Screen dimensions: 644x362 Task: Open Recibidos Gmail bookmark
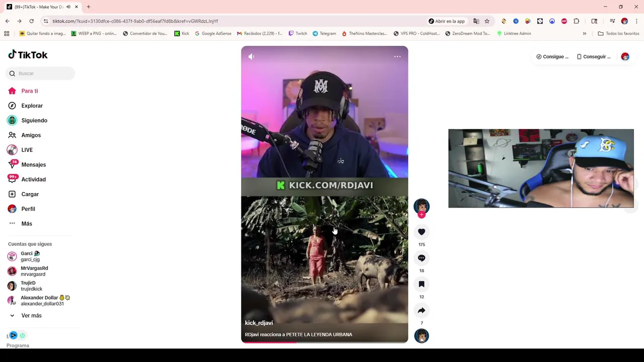coord(260,34)
